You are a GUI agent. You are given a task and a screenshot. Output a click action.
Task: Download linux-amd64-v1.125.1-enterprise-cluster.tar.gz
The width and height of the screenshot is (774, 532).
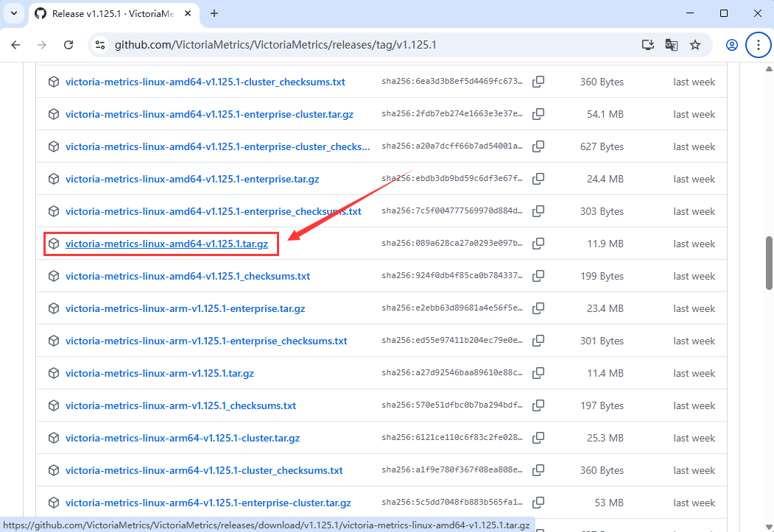(209, 114)
